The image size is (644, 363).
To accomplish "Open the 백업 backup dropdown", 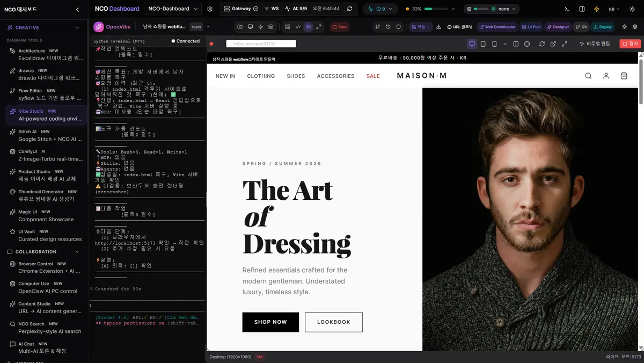I will (421, 27).
